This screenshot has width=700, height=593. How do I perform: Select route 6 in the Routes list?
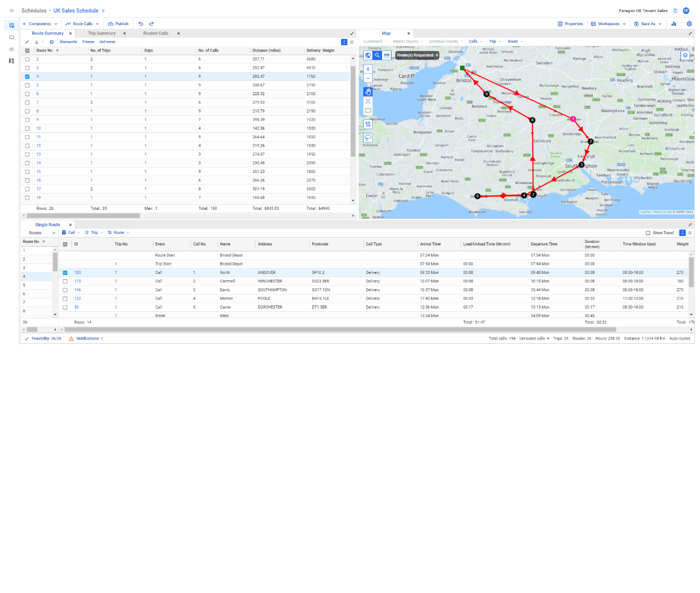[x=36, y=294]
